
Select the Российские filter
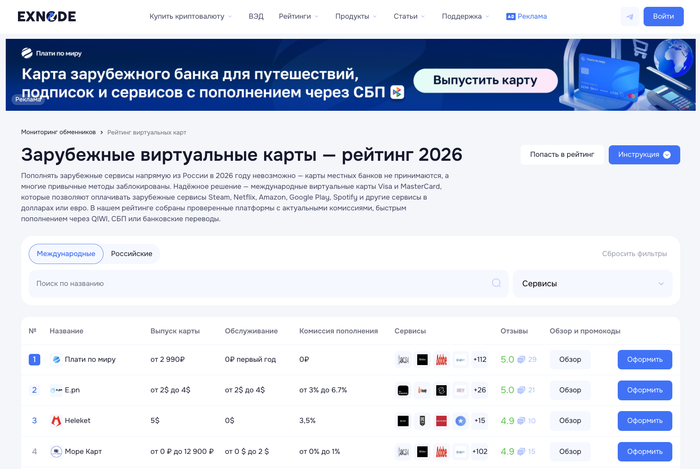[132, 253]
